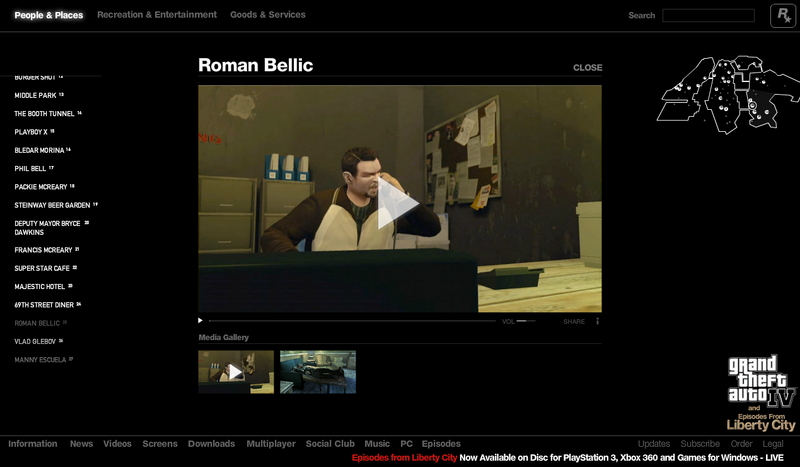Open Episodes in the bottom menu
This screenshot has width=800, height=467.
(441, 444)
